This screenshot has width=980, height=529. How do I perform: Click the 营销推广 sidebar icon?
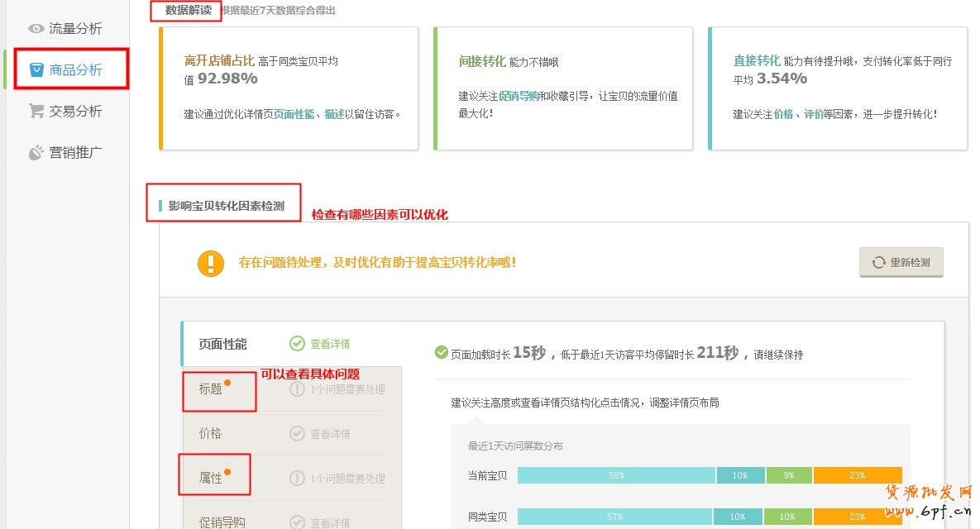pyautogui.click(x=36, y=152)
